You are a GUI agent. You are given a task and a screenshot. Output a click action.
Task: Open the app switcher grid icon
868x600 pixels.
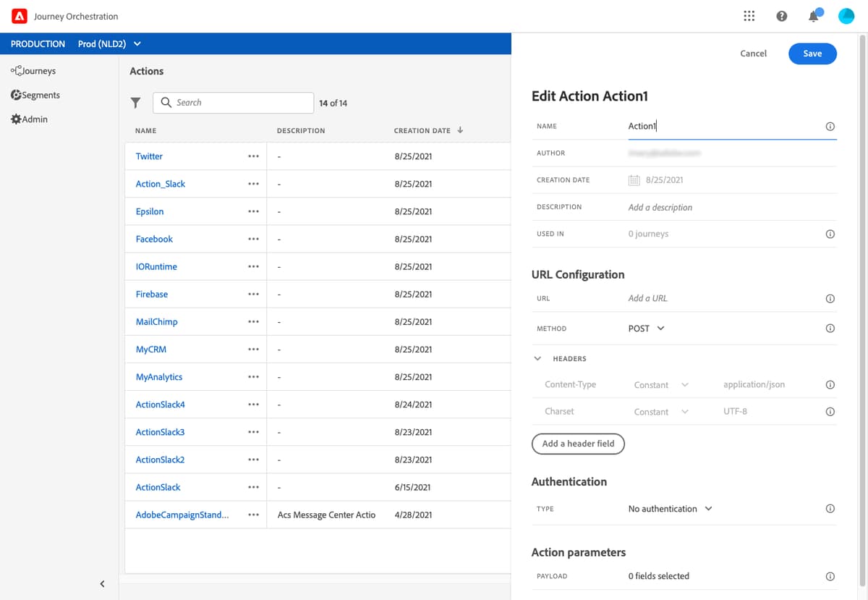pos(749,15)
